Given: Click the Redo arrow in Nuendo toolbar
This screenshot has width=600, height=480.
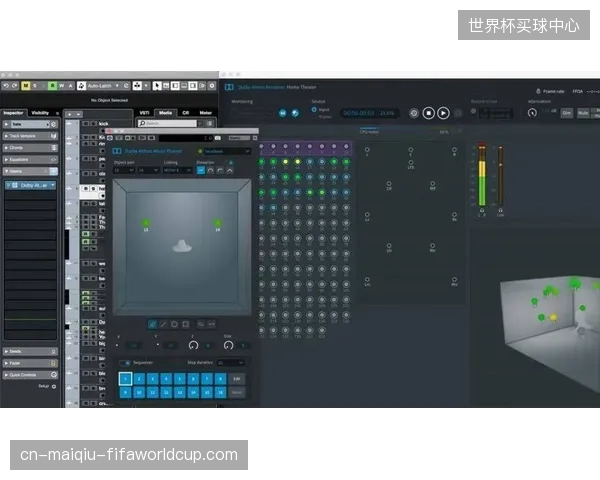Looking at the screenshot, I should [x=15, y=86].
